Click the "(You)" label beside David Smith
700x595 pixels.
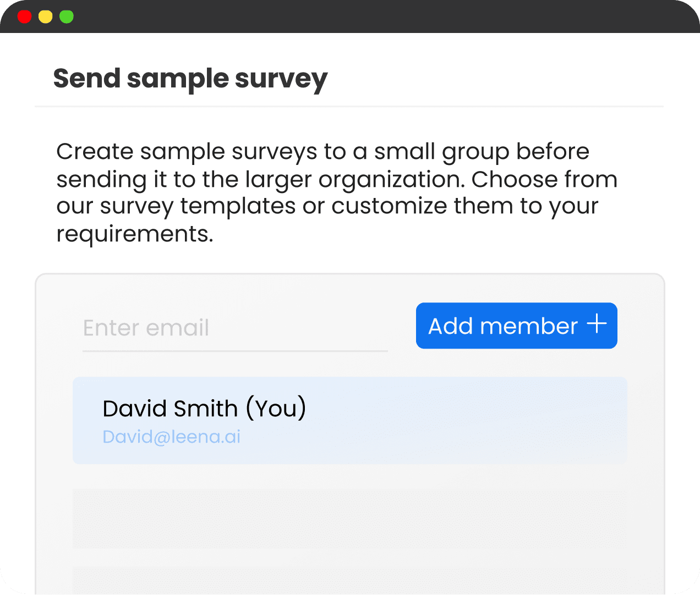tap(276, 409)
